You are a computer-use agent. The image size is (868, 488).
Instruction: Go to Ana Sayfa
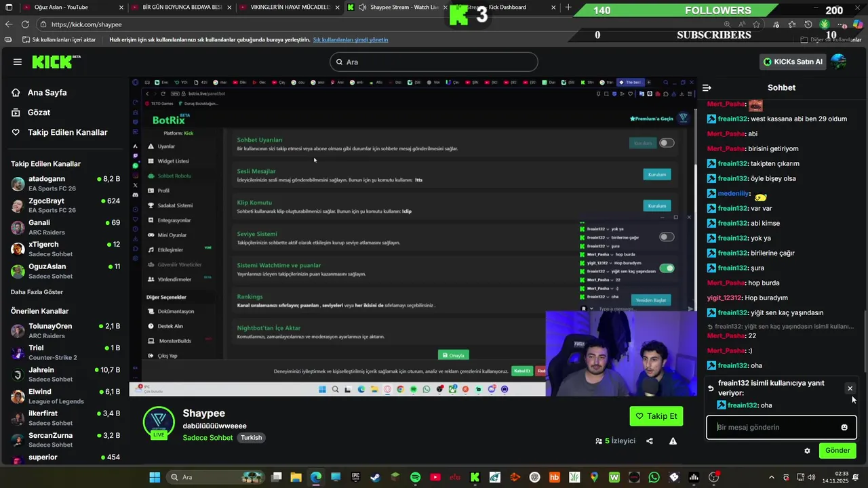click(40, 93)
